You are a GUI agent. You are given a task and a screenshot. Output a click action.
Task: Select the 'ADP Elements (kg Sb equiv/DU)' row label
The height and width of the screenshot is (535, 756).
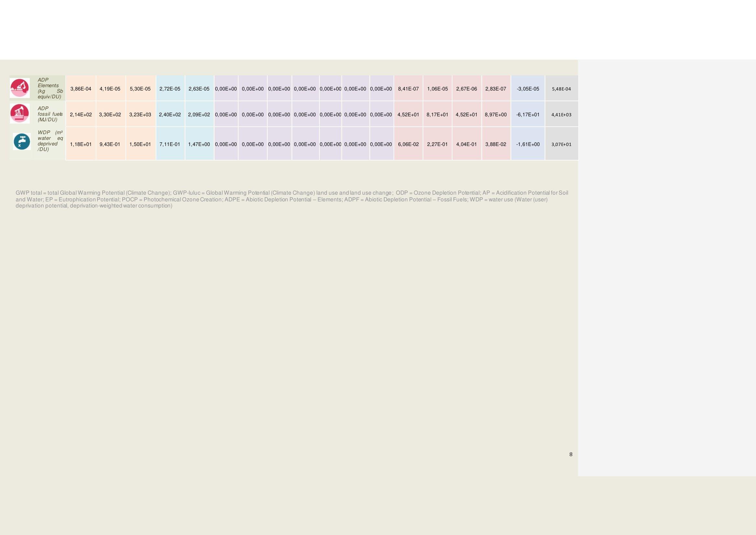50,88
